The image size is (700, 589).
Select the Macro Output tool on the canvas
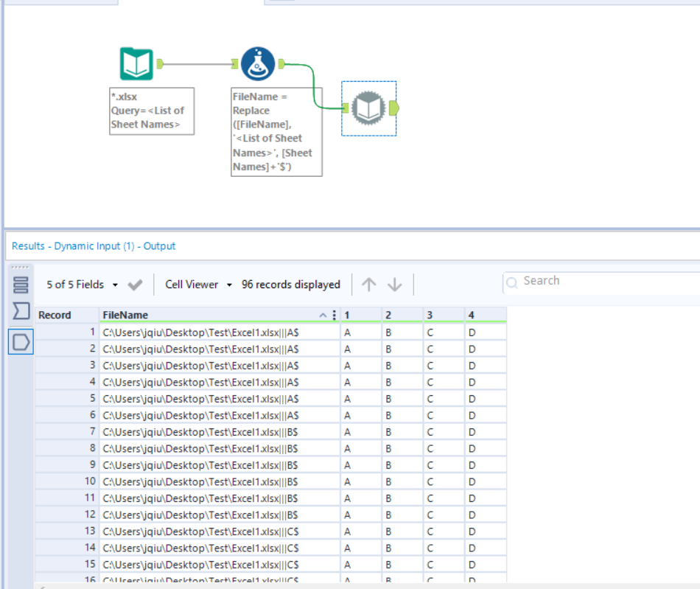(368, 108)
